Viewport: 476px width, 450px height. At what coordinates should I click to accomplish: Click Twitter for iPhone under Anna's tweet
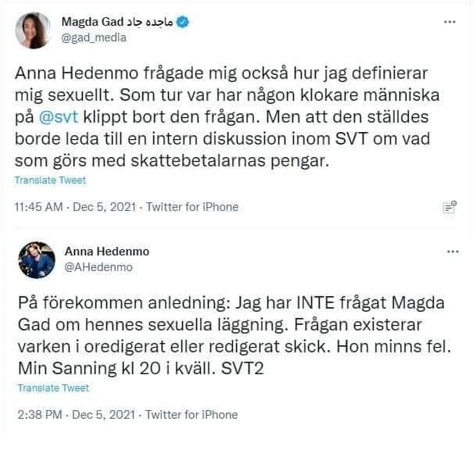[191, 414]
